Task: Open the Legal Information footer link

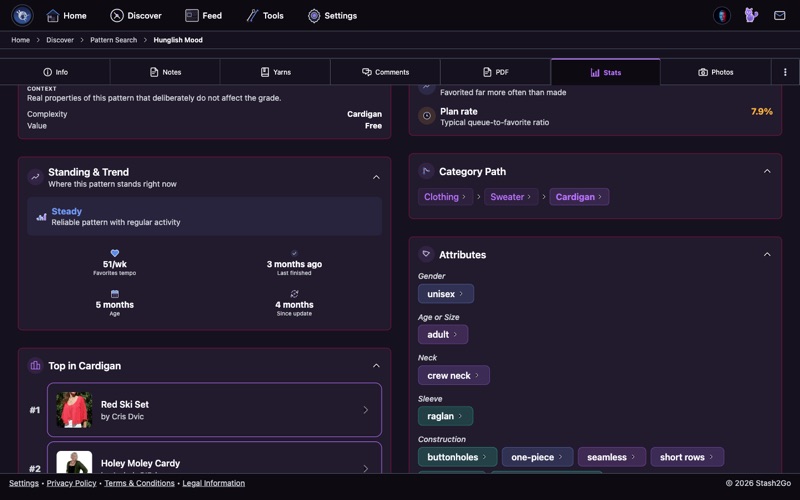Action: [213, 483]
